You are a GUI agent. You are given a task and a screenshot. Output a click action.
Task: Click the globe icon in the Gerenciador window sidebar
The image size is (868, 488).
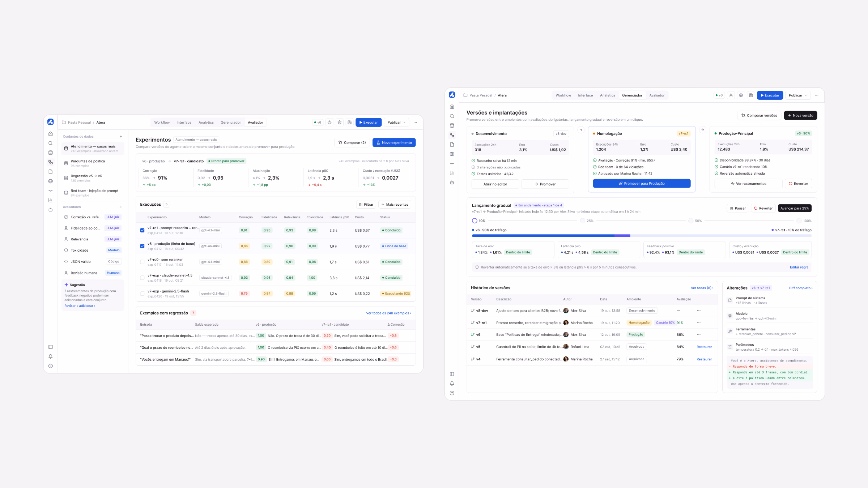(x=452, y=154)
